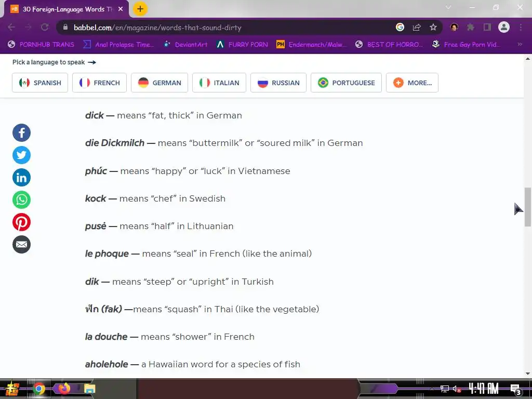Screen dimensions: 532x399
Task: Click the browser forward arrow
Action: [x=28, y=27]
